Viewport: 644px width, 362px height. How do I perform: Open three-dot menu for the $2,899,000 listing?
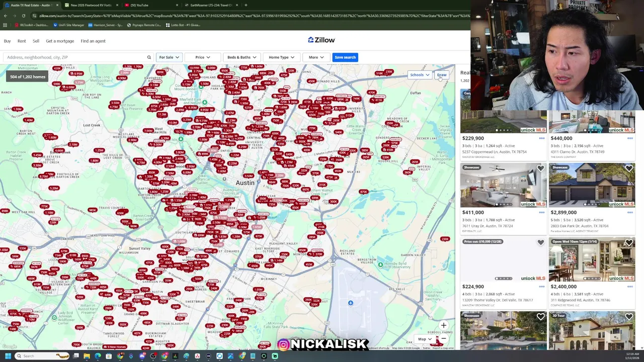click(x=630, y=212)
